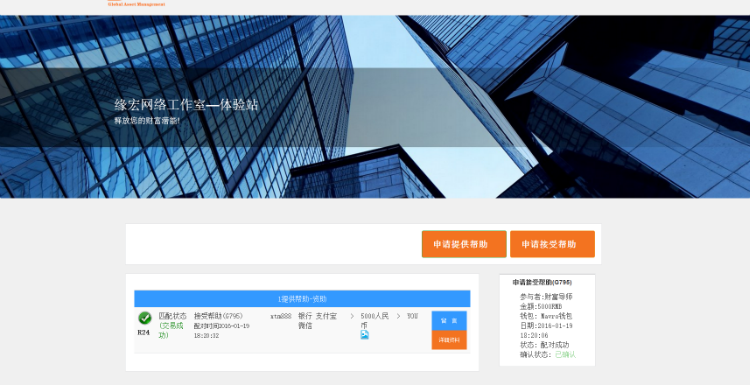750x385 pixels.
Task: Click the green checkmark status icon
Action: [x=144, y=318]
